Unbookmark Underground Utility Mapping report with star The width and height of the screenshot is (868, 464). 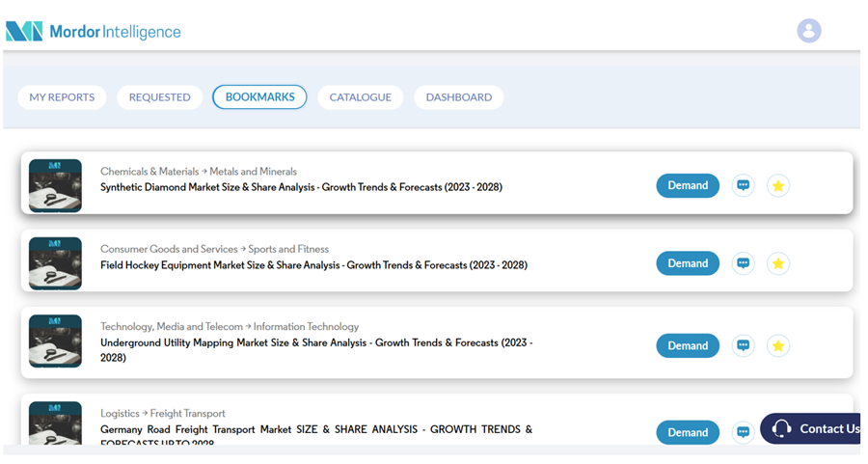click(778, 345)
